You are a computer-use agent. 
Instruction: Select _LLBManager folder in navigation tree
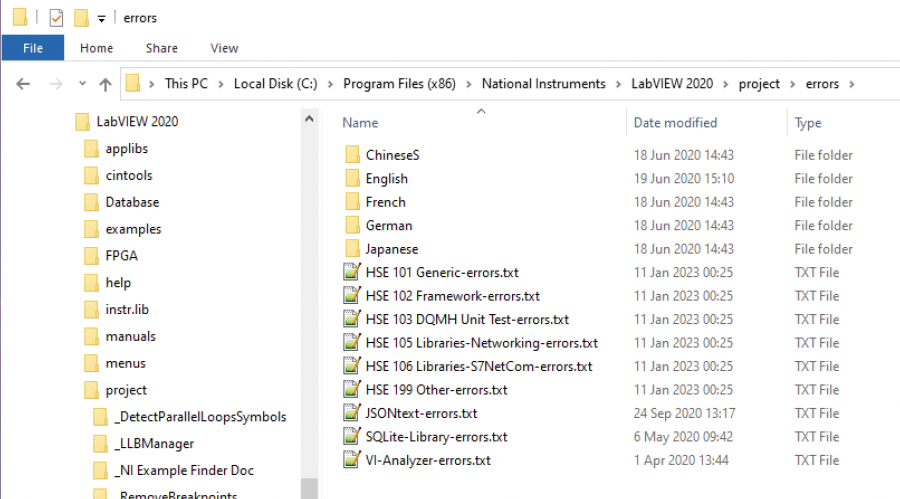pyautogui.click(x=156, y=443)
